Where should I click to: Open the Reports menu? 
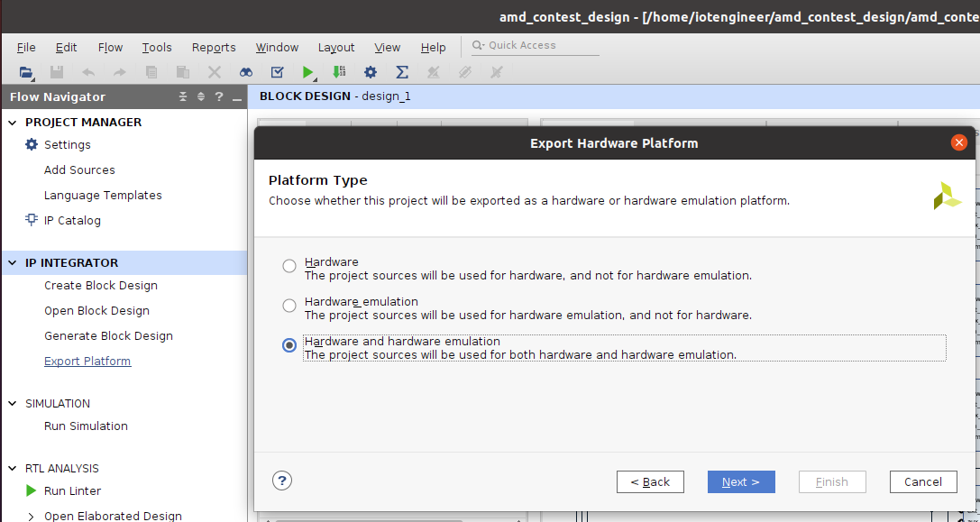[x=214, y=48]
